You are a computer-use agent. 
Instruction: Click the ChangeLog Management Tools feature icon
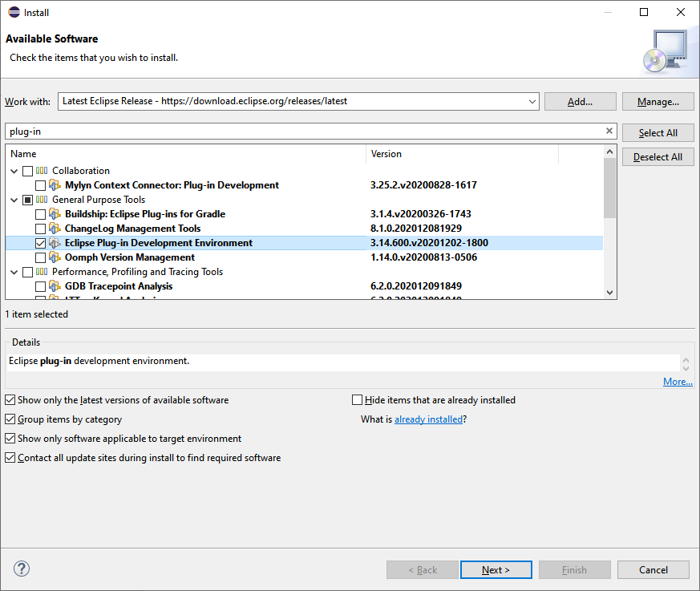(55, 229)
